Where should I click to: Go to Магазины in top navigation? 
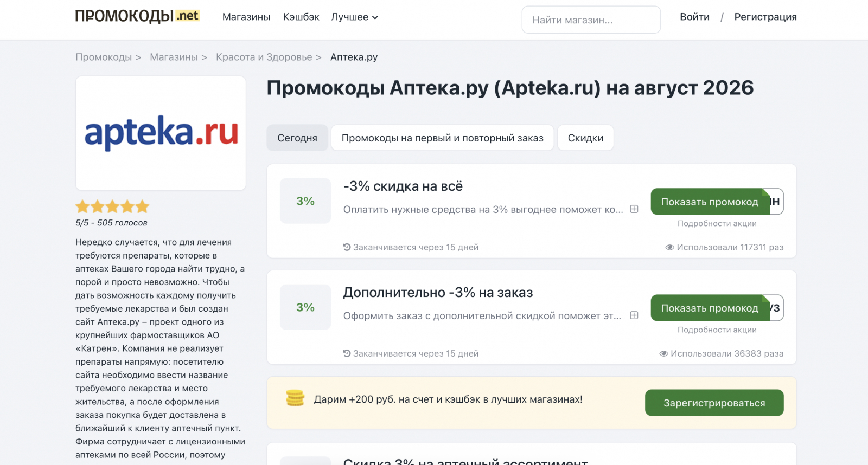246,17
